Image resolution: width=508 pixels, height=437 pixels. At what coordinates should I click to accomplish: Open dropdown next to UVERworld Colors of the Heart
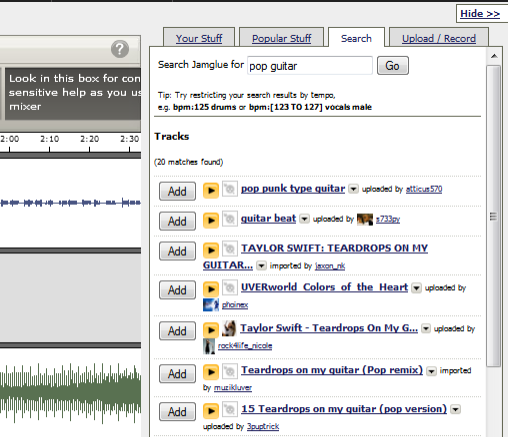(416, 288)
